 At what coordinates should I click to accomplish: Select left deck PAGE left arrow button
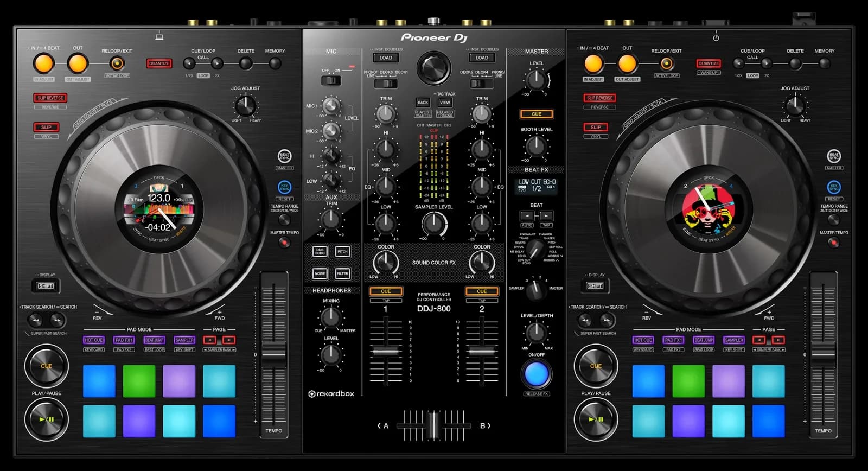click(x=210, y=340)
